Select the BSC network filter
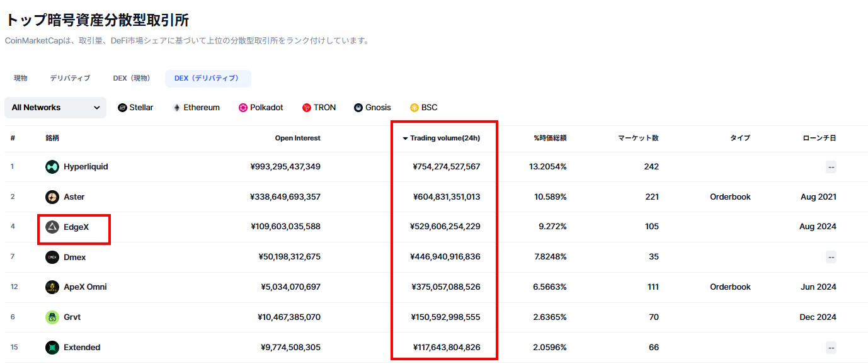The height and width of the screenshot is (364, 868). pyautogui.click(x=424, y=108)
